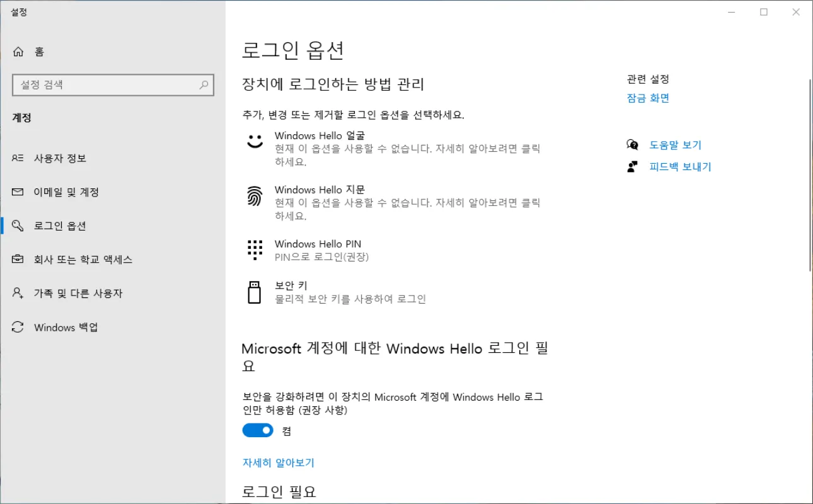Click the 회사 또는 학교 액세스 briefcase icon
This screenshot has width=813, height=504.
pos(18,260)
